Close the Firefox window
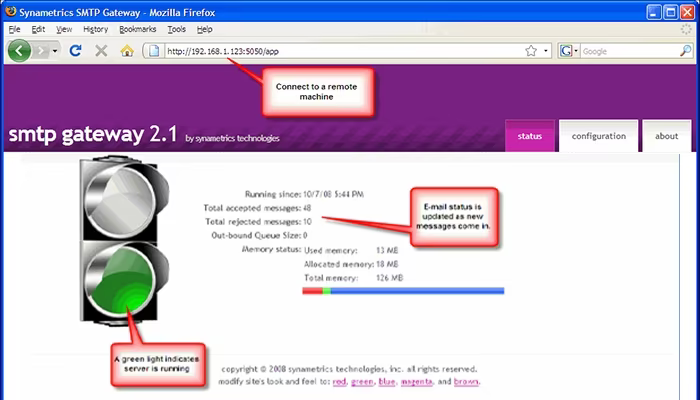Screen dimensions: 700x400 point(687,12)
